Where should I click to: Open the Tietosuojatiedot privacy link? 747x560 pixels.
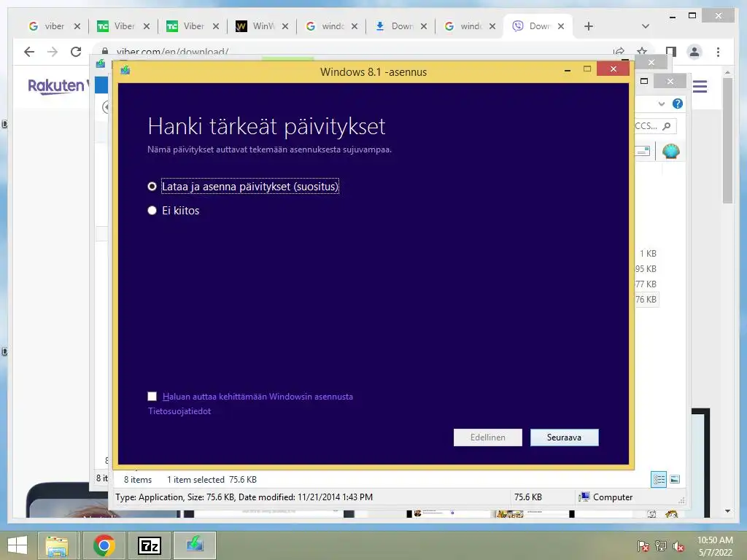(x=179, y=411)
